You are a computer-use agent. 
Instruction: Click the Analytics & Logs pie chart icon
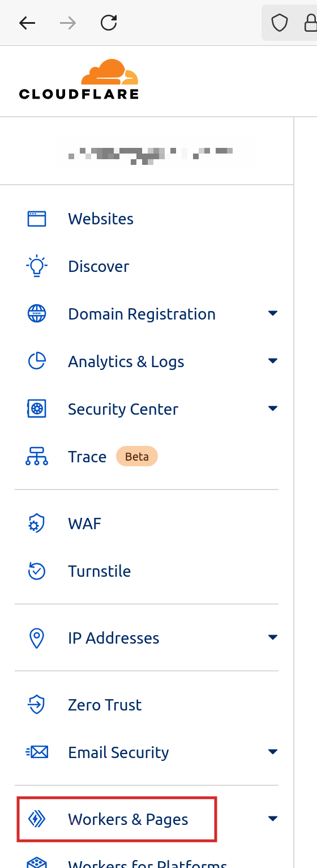(37, 361)
